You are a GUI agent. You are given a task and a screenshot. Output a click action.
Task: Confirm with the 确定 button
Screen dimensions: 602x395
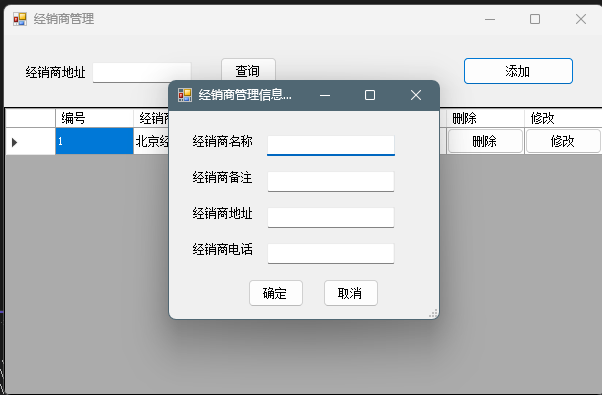tap(276, 293)
